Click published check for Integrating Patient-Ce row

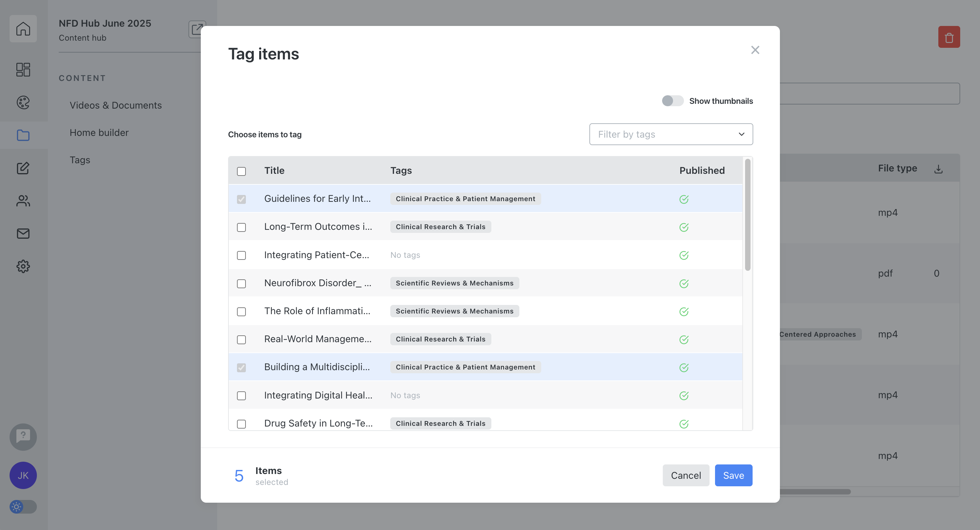pyautogui.click(x=684, y=255)
